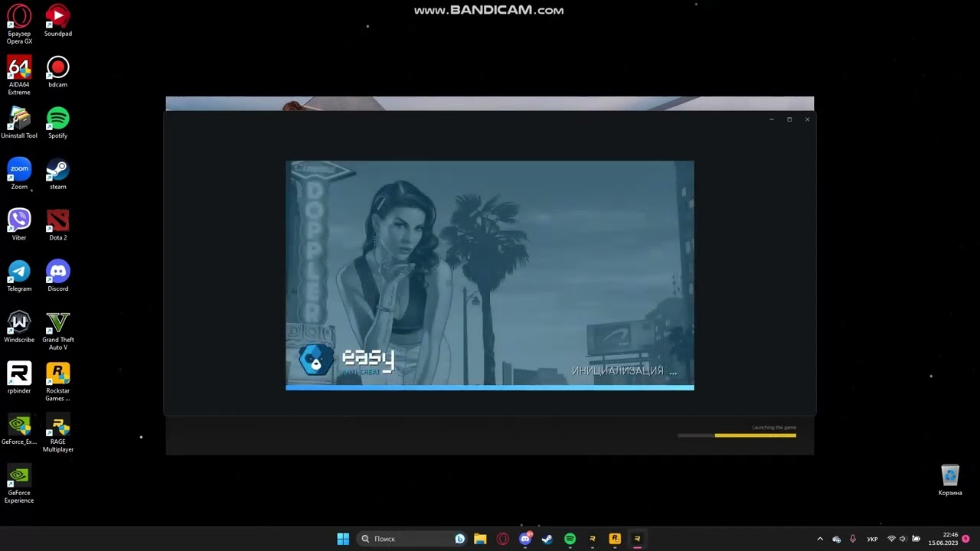Open File Explorer from the taskbar
The width and height of the screenshot is (980, 551).
(x=480, y=539)
